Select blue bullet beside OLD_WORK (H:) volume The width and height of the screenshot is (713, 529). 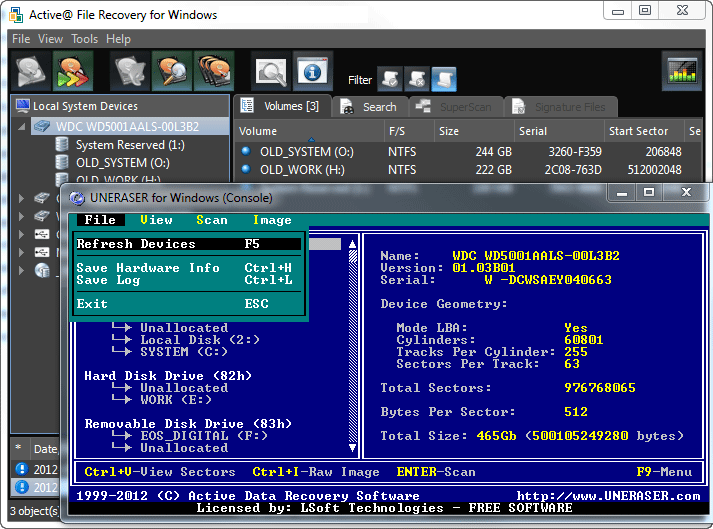(246, 169)
